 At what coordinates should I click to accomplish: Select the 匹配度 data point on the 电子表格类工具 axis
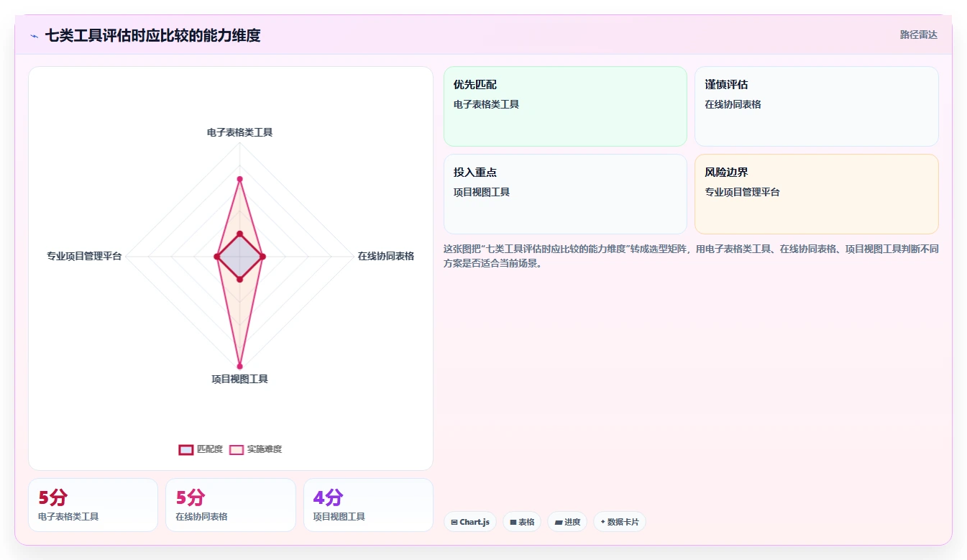pyautogui.click(x=239, y=234)
